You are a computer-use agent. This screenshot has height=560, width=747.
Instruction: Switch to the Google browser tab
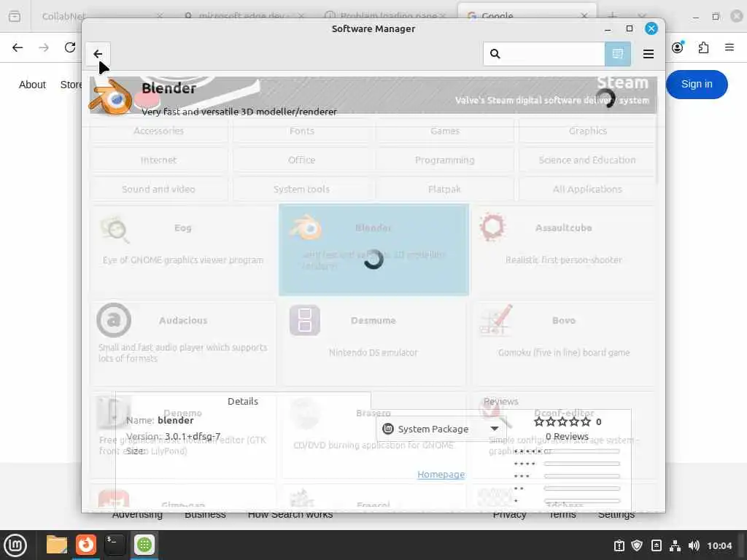pyautogui.click(x=527, y=16)
